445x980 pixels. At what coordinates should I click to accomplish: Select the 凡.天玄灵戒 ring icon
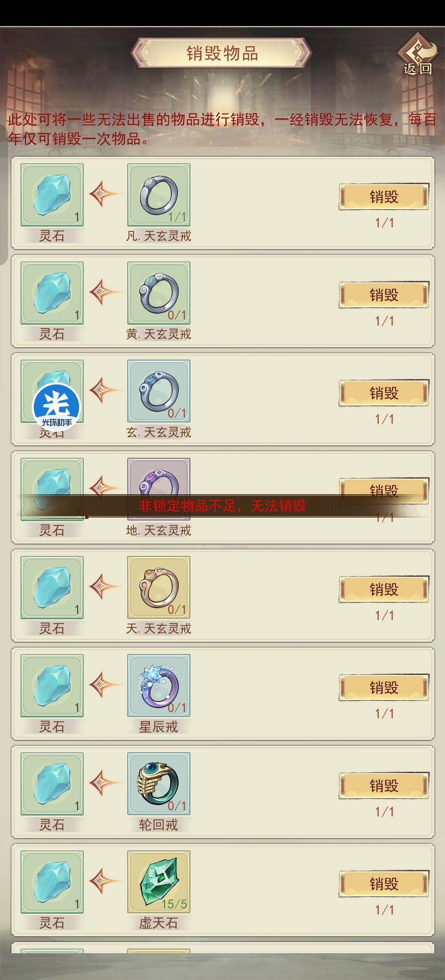159,195
